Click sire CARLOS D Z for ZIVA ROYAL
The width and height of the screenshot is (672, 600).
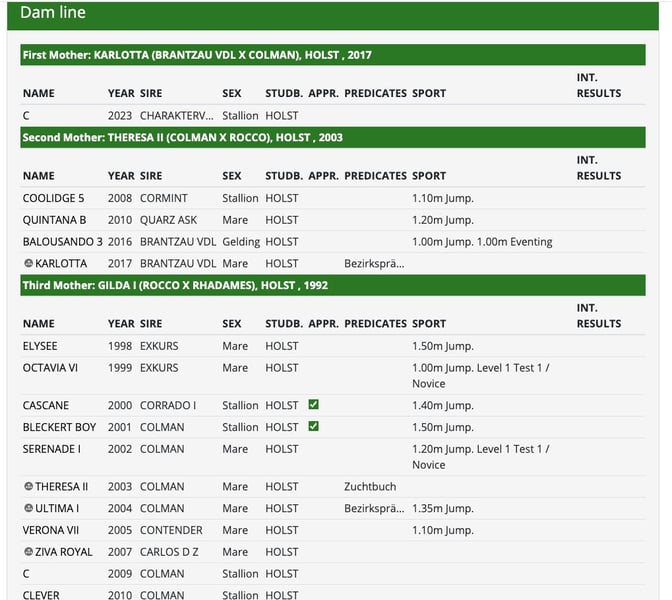(x=172, y=552)
